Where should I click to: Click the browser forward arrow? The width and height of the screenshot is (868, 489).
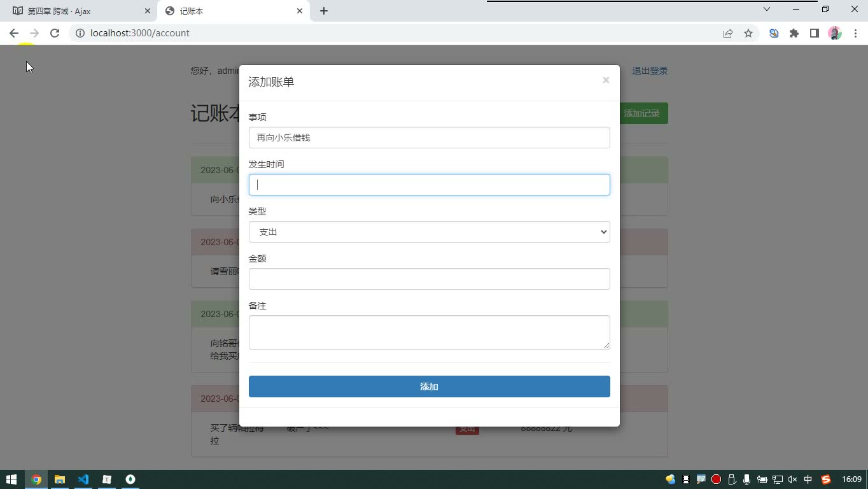tap(34, 33)
